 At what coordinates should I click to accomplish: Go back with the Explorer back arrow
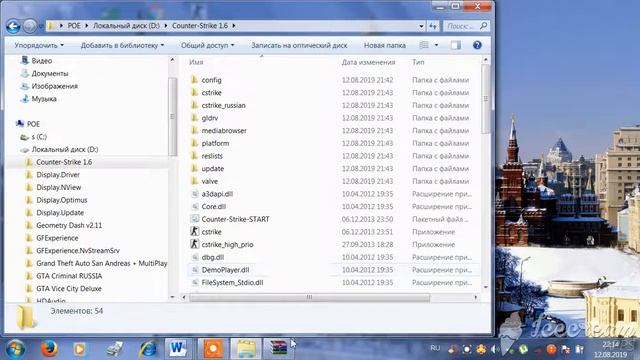[x=13, y=27]
